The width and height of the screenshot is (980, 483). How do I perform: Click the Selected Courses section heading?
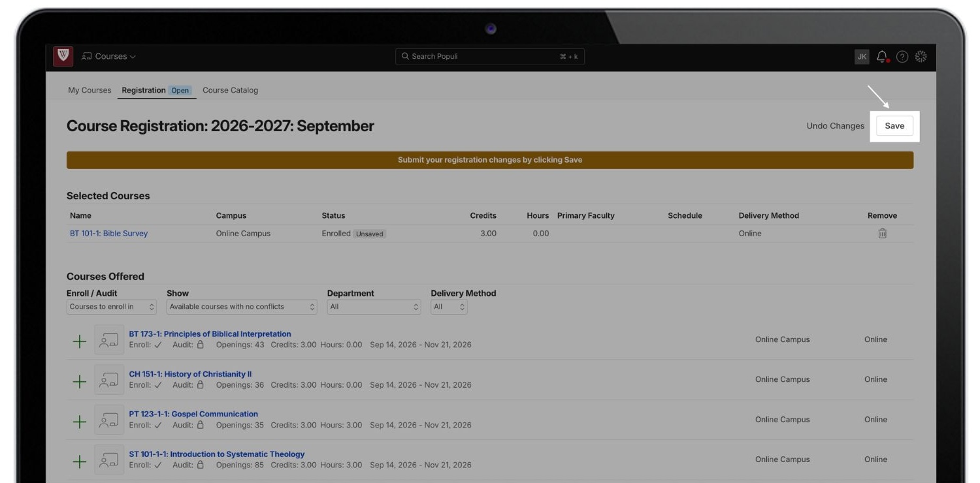tap(108, 196)
